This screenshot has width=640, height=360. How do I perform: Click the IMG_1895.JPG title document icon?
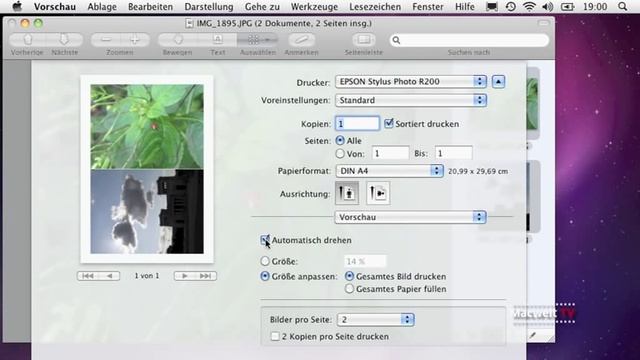(189, 24)
